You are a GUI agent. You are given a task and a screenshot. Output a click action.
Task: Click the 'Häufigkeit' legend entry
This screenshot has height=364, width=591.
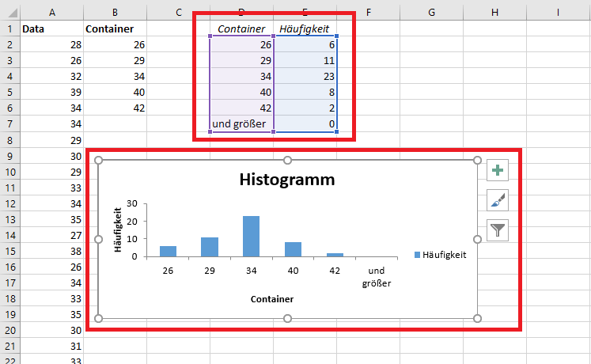click(440, 255)
